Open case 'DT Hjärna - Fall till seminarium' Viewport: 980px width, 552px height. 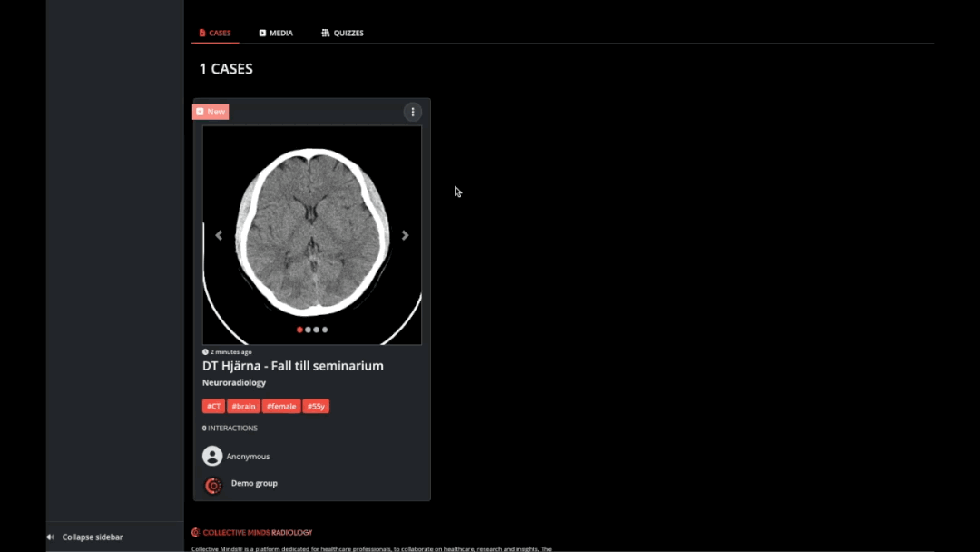point(292,365)
